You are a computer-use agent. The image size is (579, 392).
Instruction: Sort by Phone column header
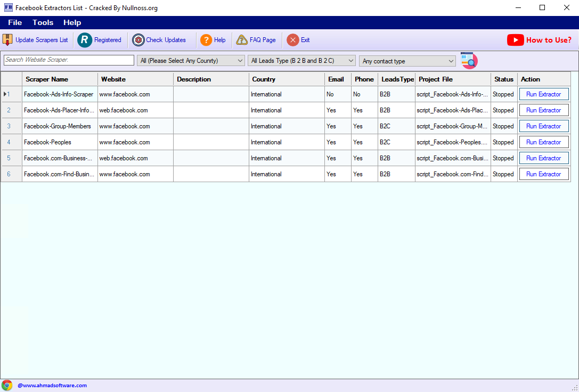click(x=364, y=79)
